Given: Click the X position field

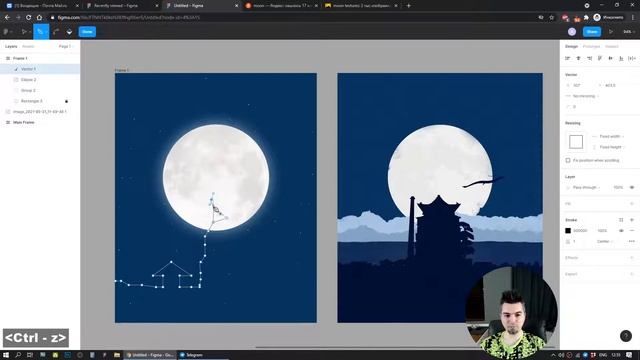Looking at the screenshot, I should [580, 85].
